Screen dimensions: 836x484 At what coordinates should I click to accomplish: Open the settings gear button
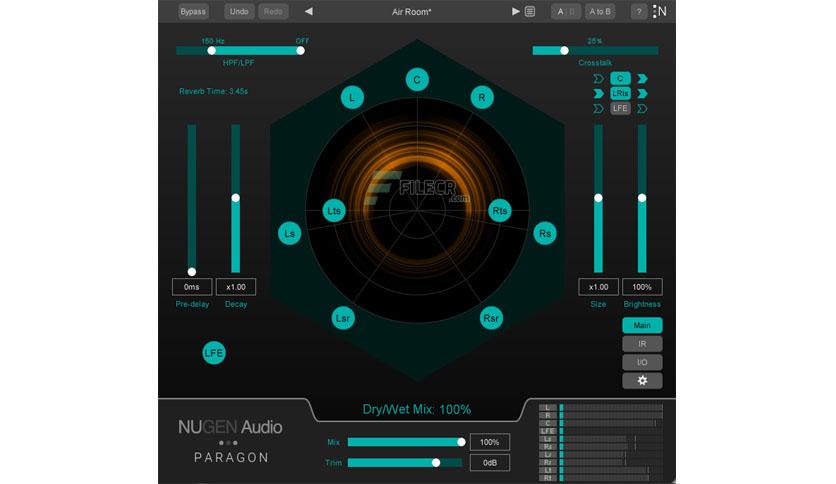pyautogui.click(x=642, y=381)
